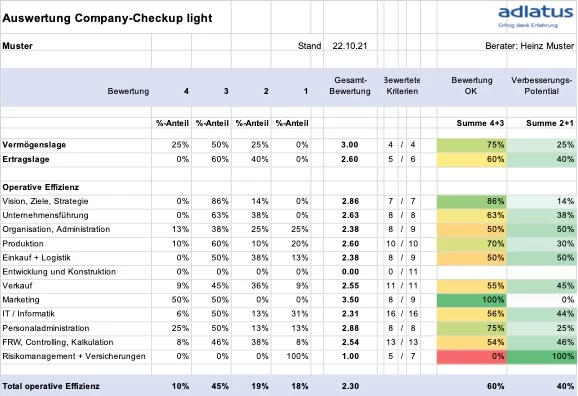Select the 'FRW, Controlling, Kalkulation' row label

(58, 342)
